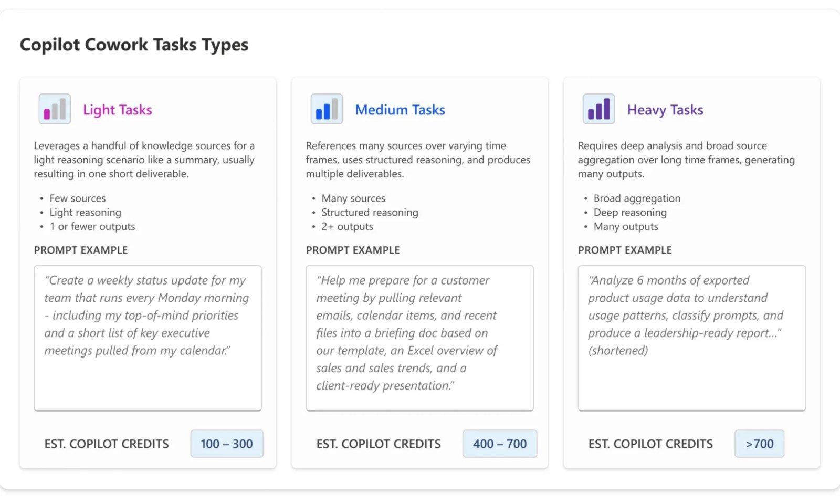Click 'EST. COPILOT CREDITS' in Medium Tasks card
The height and width of the screenshot is (504, 840).
coord(379,444)
